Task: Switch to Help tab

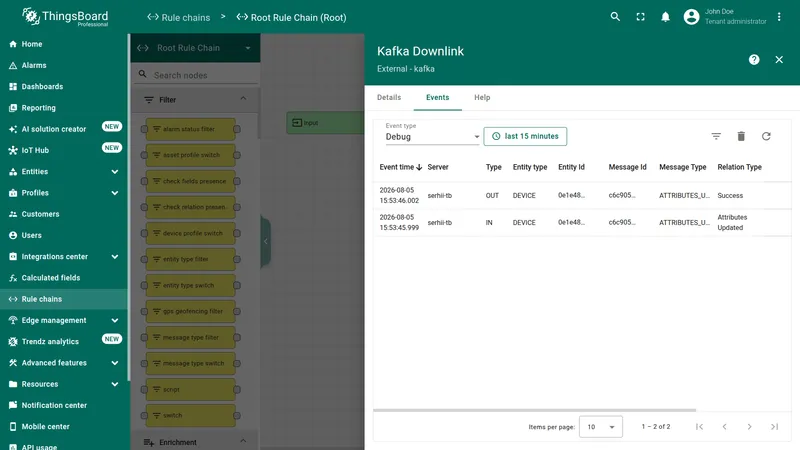Action: 482,97
